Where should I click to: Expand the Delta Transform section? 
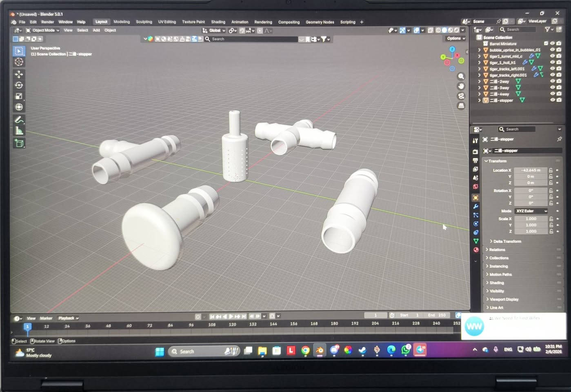point(507,241)
